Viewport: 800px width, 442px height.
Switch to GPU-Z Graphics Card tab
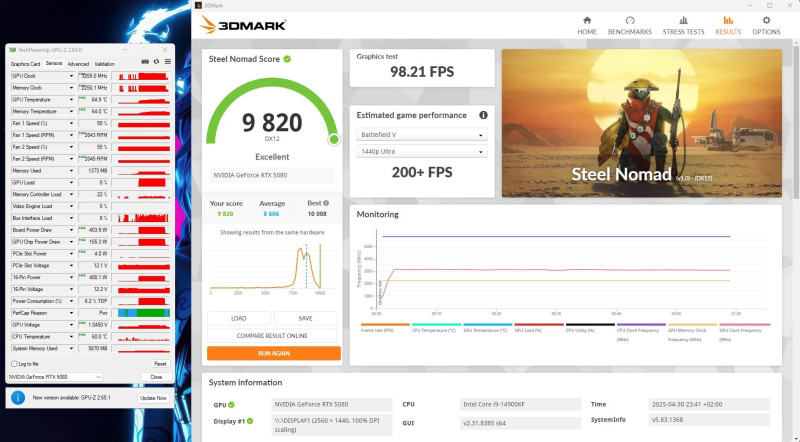click(x=26, y=64)
